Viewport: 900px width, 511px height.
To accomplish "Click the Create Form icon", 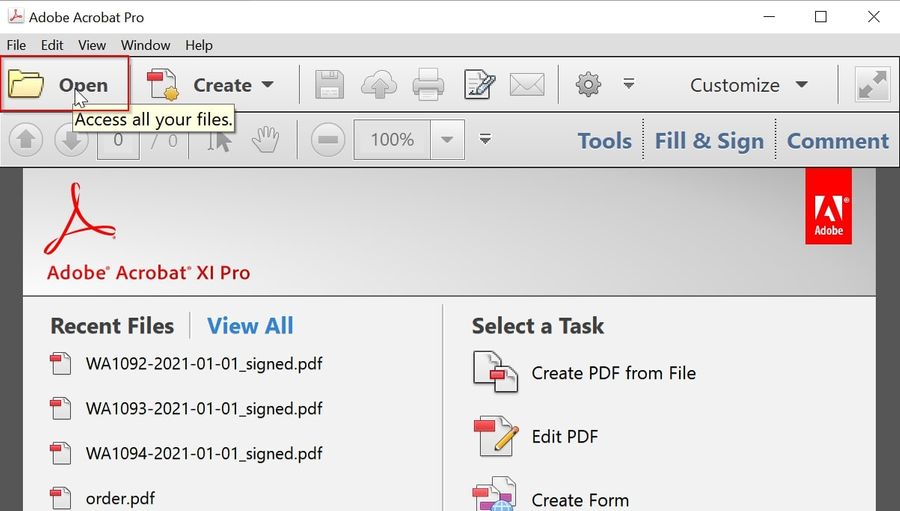I will tap(495, 494).
